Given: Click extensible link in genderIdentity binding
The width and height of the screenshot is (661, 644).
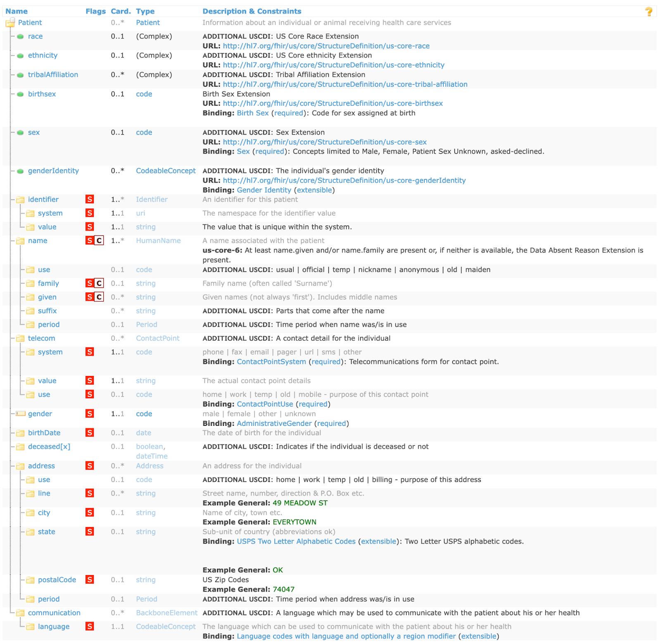Looking at the screenshot, I should [x=314, y=190].
